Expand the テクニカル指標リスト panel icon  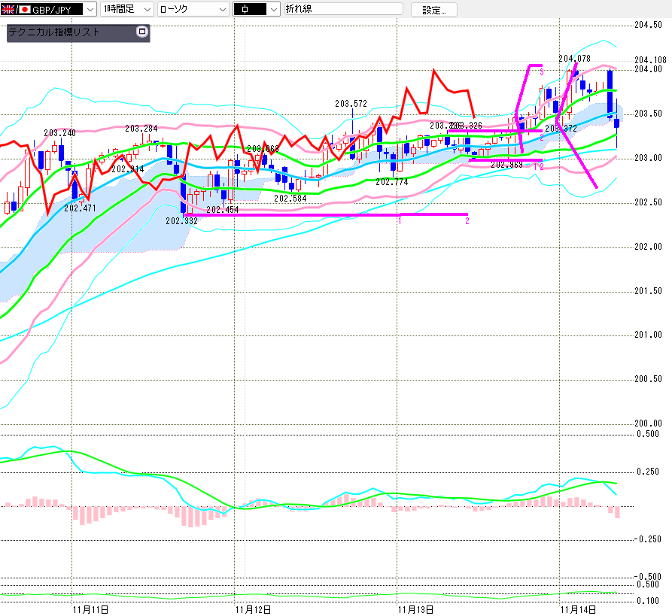tap(141, 32)
